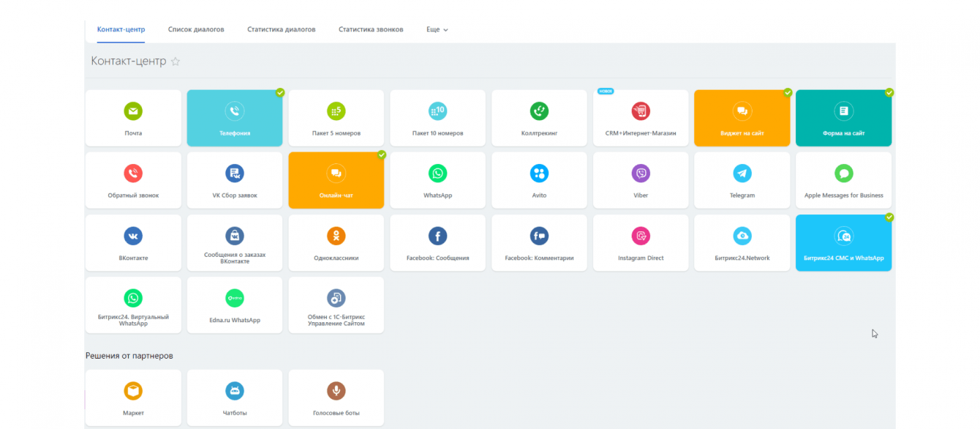This screenshot has height=429, width=980.
Task: Select the Пакет 10 номеров icon
Action: click(x=437, y=111)
